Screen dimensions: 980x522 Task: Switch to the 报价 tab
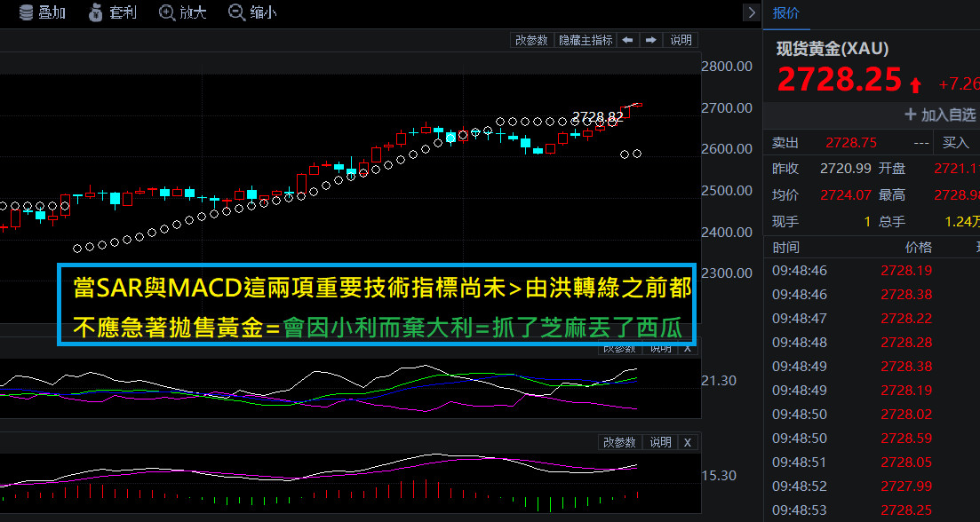785,12
